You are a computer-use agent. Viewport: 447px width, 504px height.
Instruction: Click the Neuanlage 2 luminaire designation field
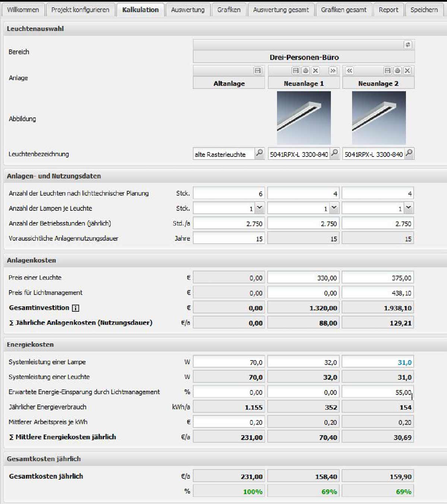pos(374,154)
